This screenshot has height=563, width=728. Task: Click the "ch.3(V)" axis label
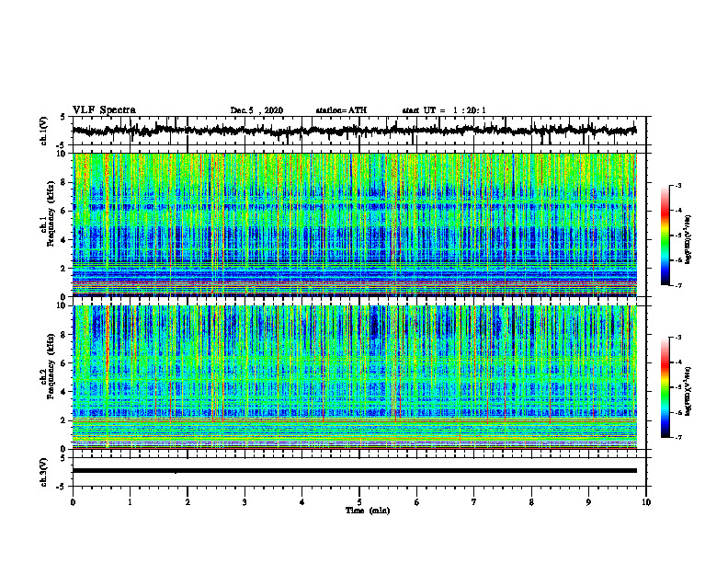(x=44, y=472)
